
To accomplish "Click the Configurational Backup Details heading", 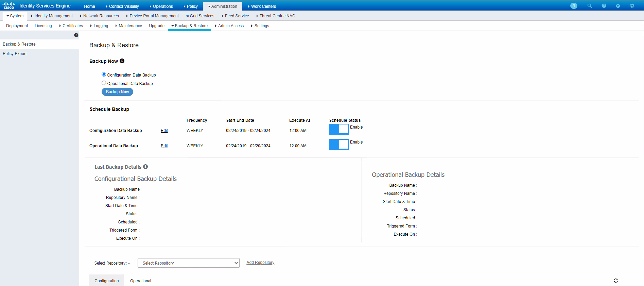I will 136,179.
